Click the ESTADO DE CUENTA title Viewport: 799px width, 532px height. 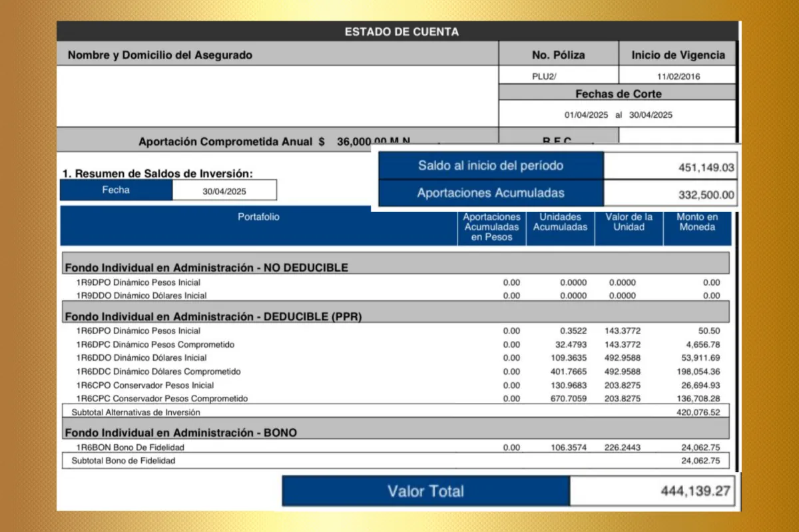coord(401,31)
